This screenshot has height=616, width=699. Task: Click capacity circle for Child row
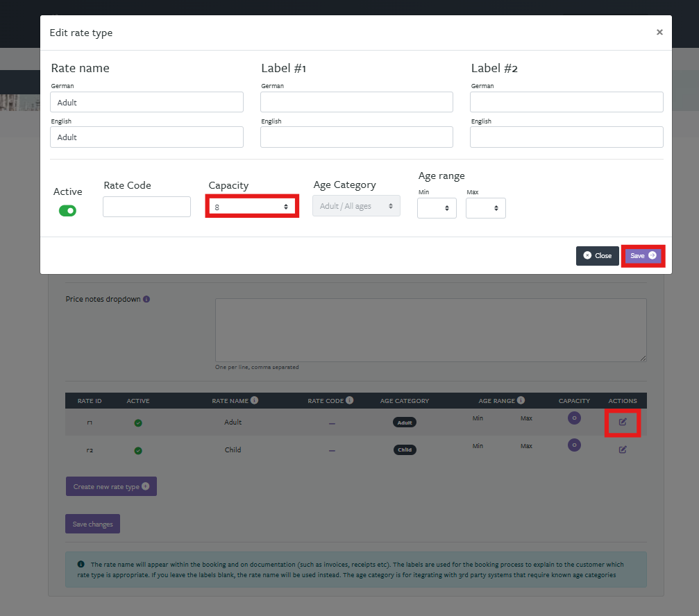click(574, 445)
